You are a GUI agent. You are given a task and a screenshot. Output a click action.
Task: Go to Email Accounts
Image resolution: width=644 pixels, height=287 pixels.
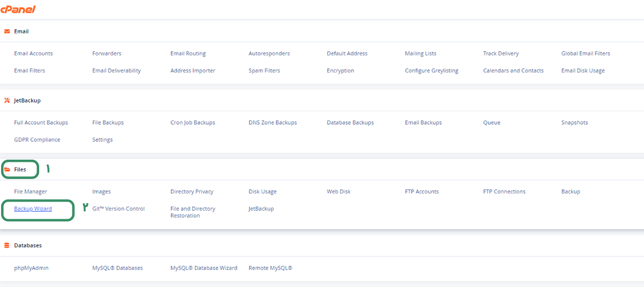click(33, 53)
